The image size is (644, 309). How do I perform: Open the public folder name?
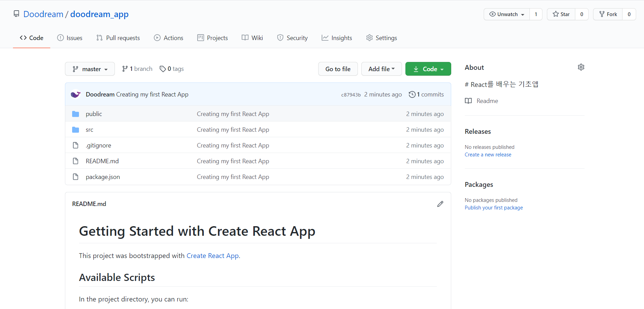point(94,114)
